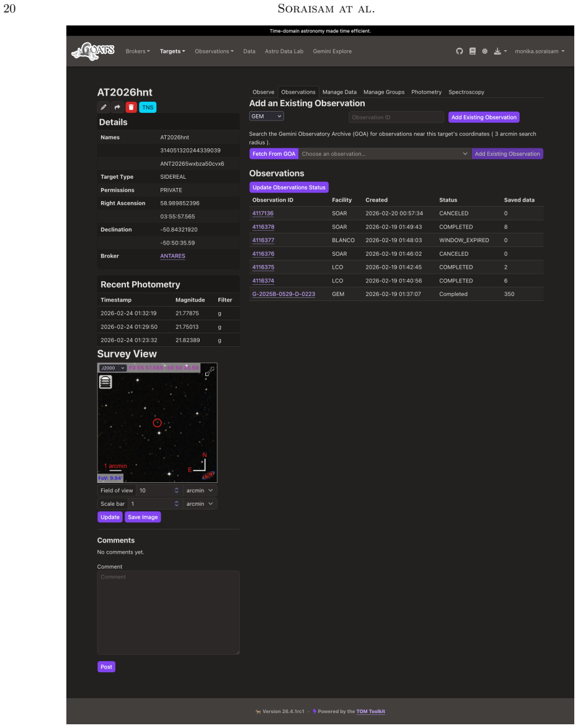
Task: Click the name ANT20265wxbza50cvx6
Action: point(192,164)
